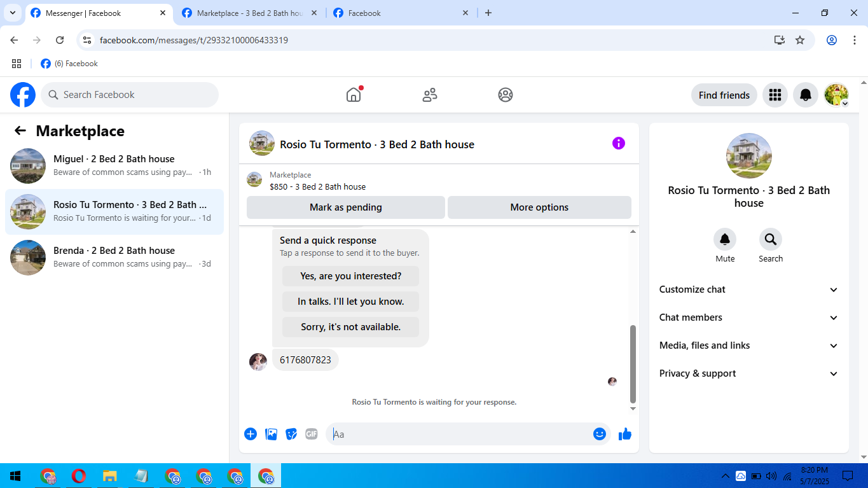The width and height of the screenshot is (868, 488).
Task: Expand Chat members section
Action: [749, 317]
